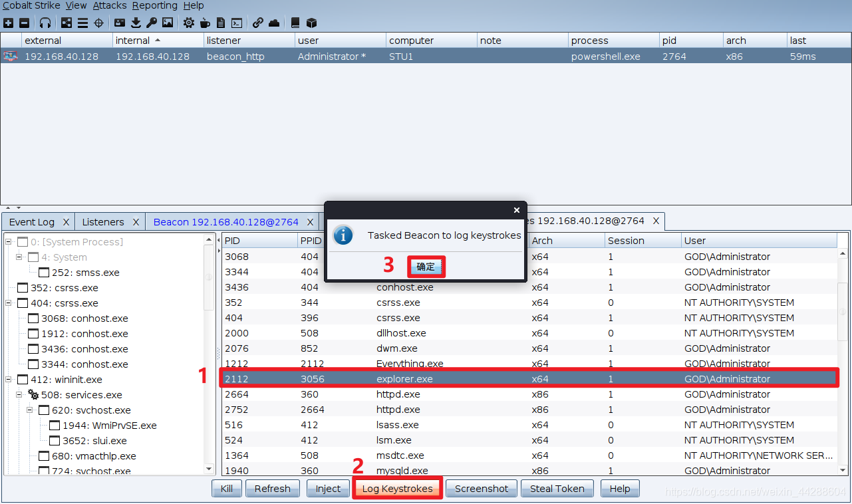
Task: Collapse the 4: System tree node
Action: pos(19,257)
